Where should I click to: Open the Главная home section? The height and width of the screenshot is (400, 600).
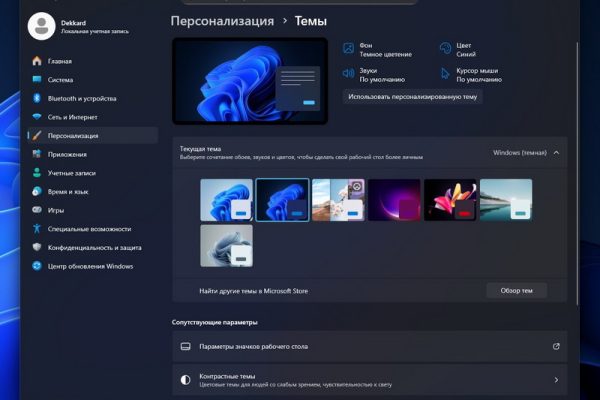(x=59, y=61)
